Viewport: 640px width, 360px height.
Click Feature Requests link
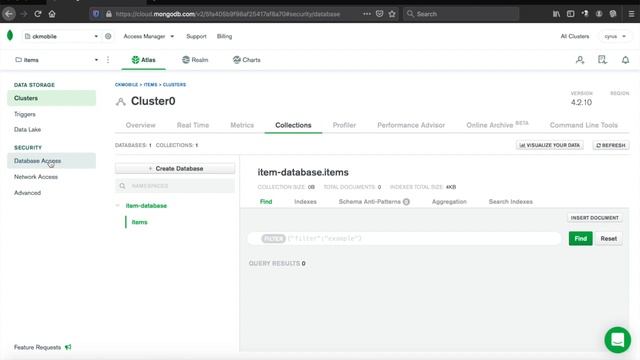pos(37,347)
